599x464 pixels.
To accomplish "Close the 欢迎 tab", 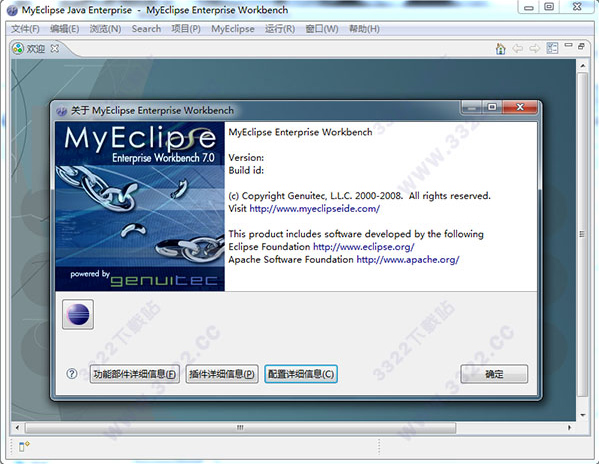I will coord(55,49).
